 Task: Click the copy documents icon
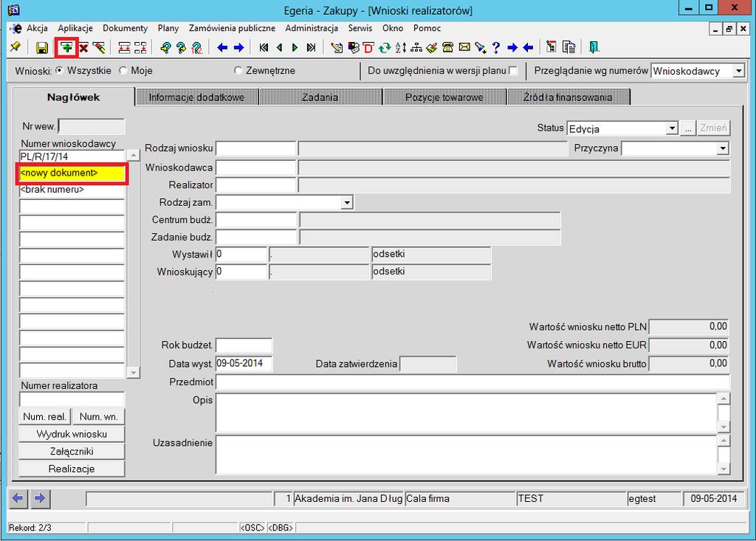tap(569, 47)
